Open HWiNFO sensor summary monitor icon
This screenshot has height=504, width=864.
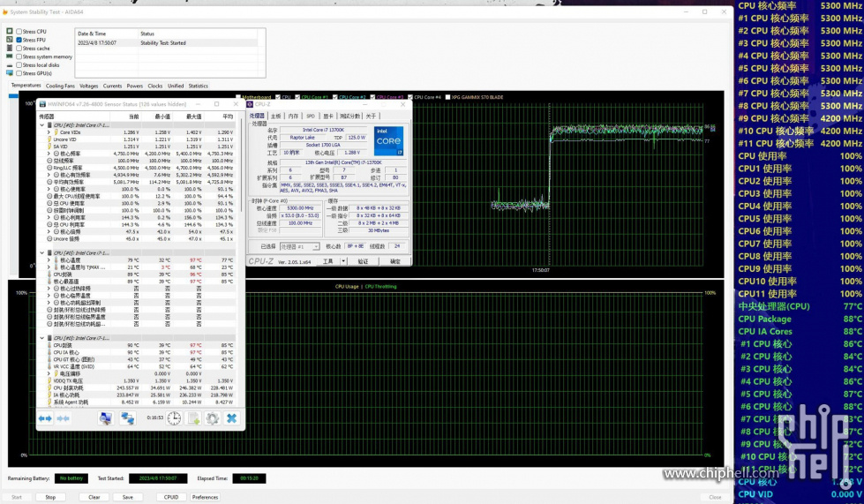(106, 418)
